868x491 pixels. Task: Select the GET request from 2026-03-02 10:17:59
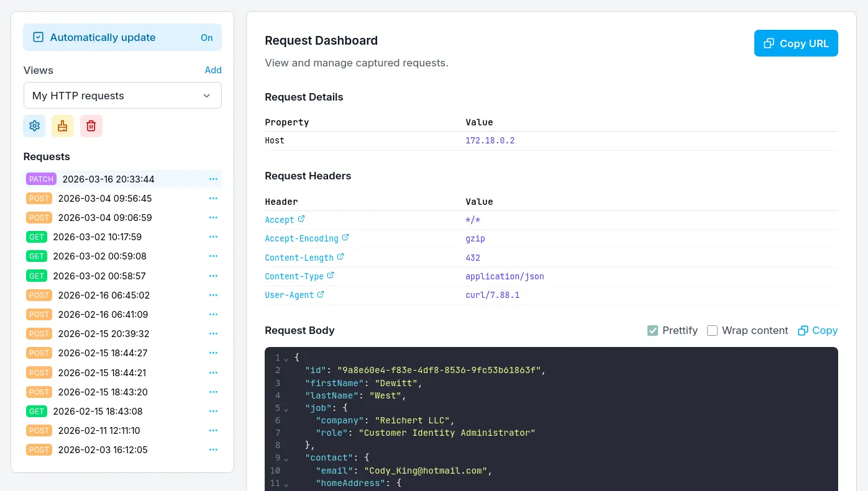pyautogui.click(x=97, y=236)
